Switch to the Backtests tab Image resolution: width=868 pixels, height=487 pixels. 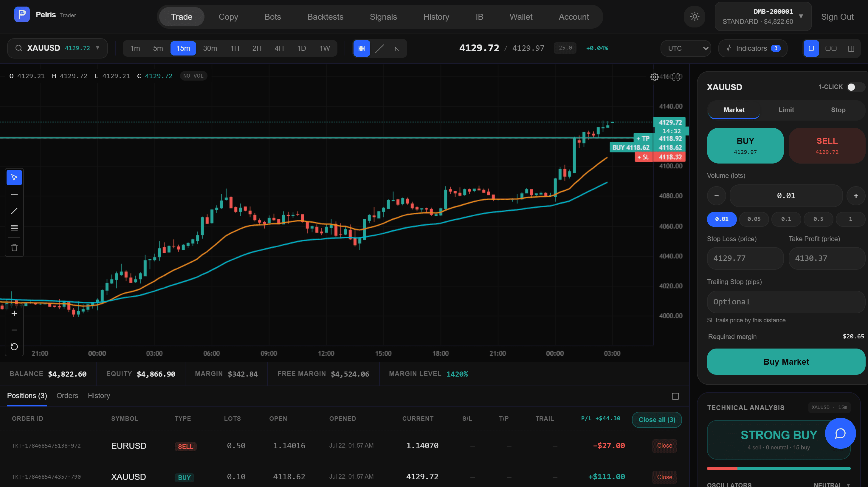pyautogui.click(x=325, y=16)
